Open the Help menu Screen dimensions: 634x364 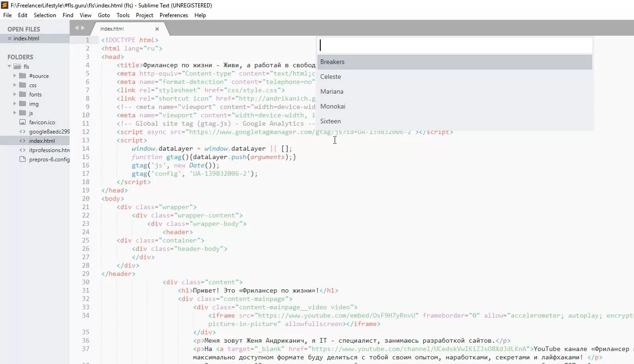200,15
